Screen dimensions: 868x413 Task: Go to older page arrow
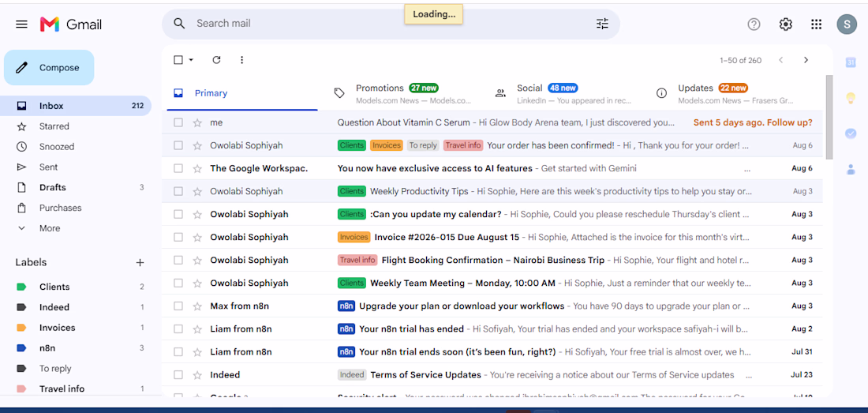(x=806, y=60)
